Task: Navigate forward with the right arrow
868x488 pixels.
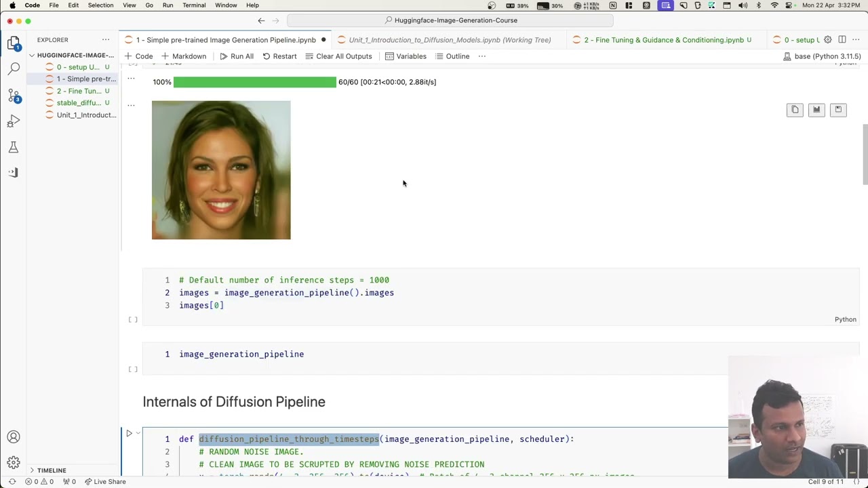Action: (x=276, y=20)
